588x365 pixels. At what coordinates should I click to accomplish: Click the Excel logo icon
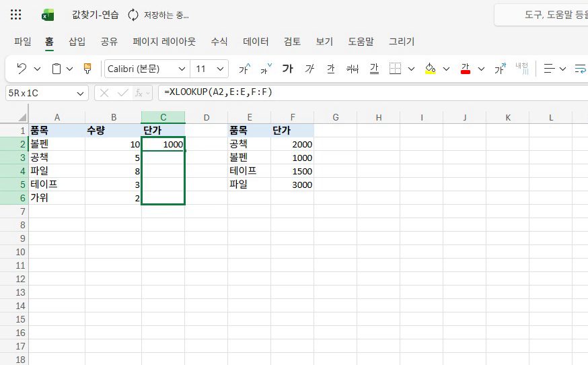click(48, 15)
